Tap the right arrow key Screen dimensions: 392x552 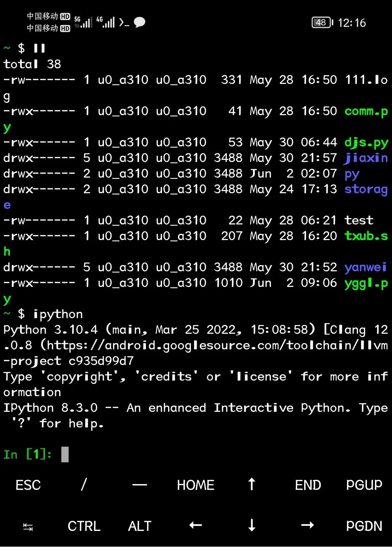(307, 525)
